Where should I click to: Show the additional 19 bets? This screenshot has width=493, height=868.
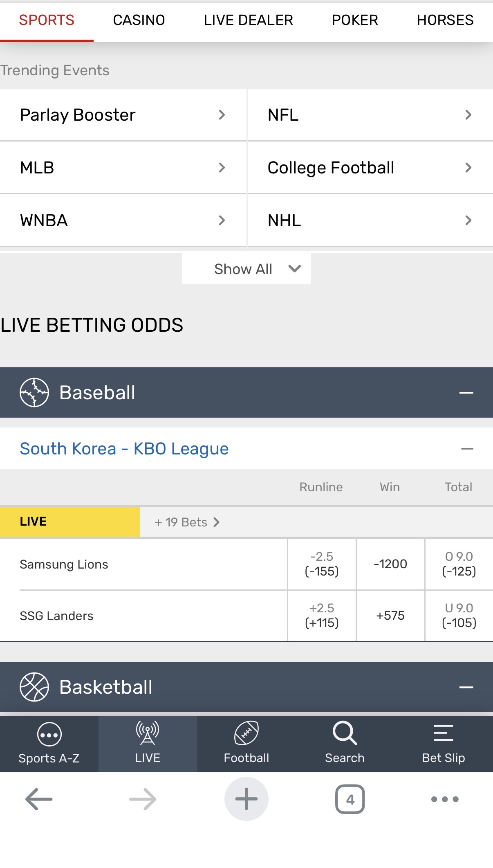[187, 522]
